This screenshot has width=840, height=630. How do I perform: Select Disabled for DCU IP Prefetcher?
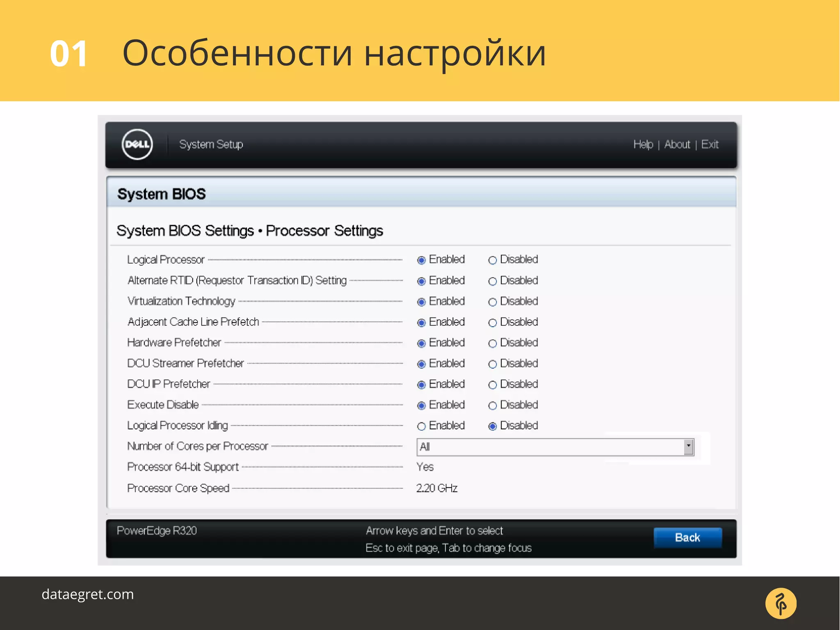point(493,385)
